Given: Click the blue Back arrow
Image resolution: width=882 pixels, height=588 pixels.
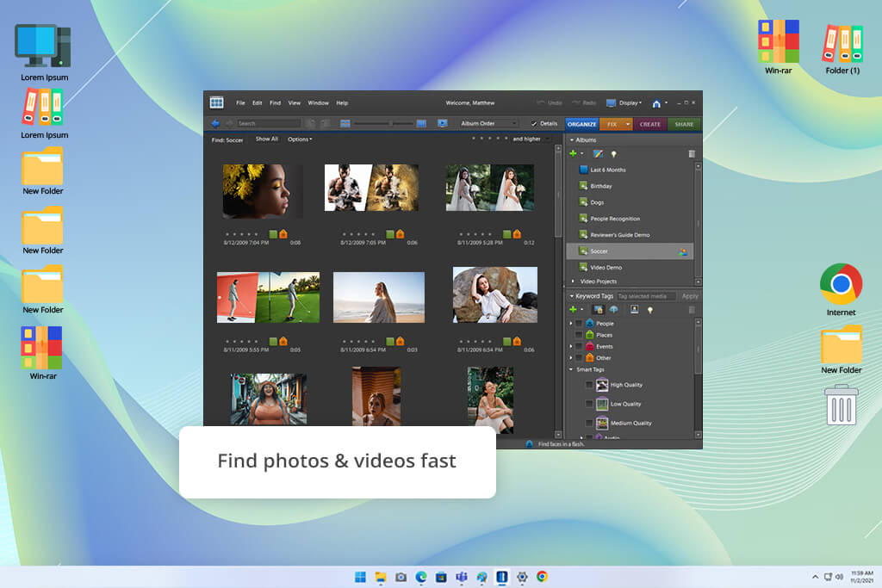Looking at the screenshot, I should (215, 123).
